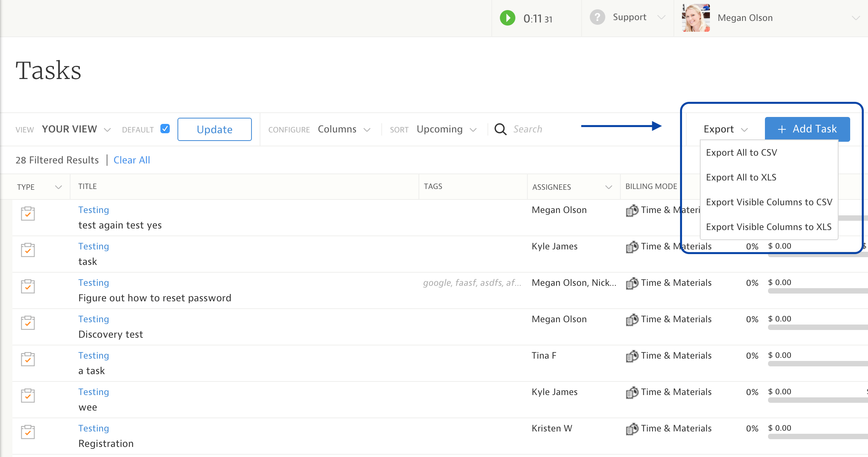
Task: Click the Clear All link
Action: [x=131, y=160]
